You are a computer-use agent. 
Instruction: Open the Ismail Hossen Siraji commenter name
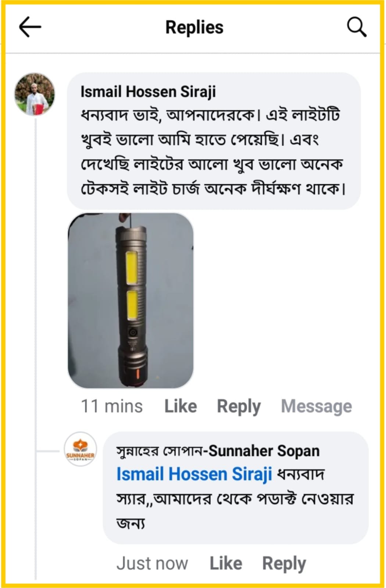pyautogui.click(x=148, y=92)
